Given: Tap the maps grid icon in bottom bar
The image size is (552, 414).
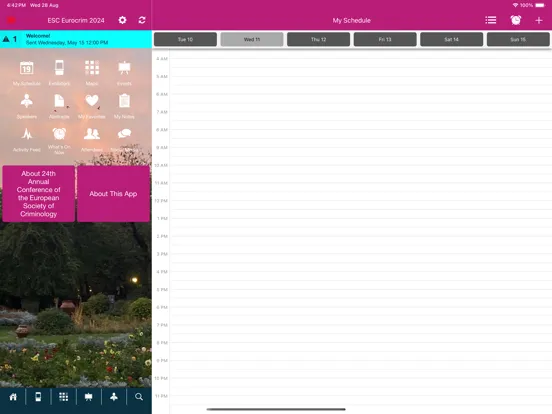Looking at the screenshot, I should tap(64, 397).
